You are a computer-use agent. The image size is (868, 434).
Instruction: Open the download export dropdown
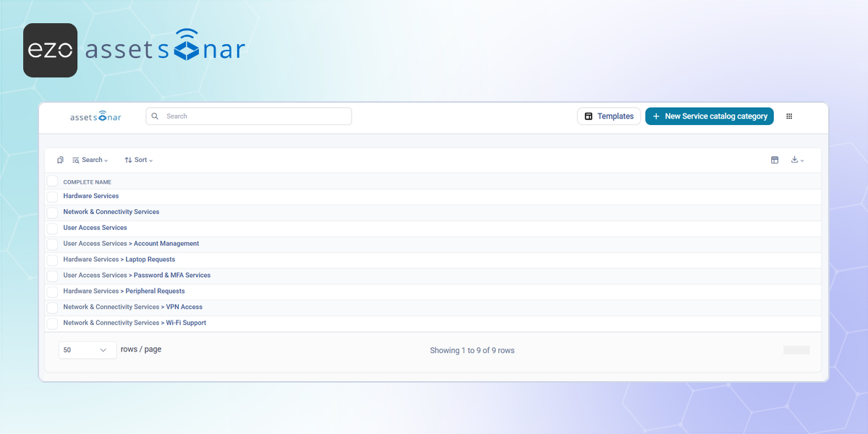tap(797, 160)
